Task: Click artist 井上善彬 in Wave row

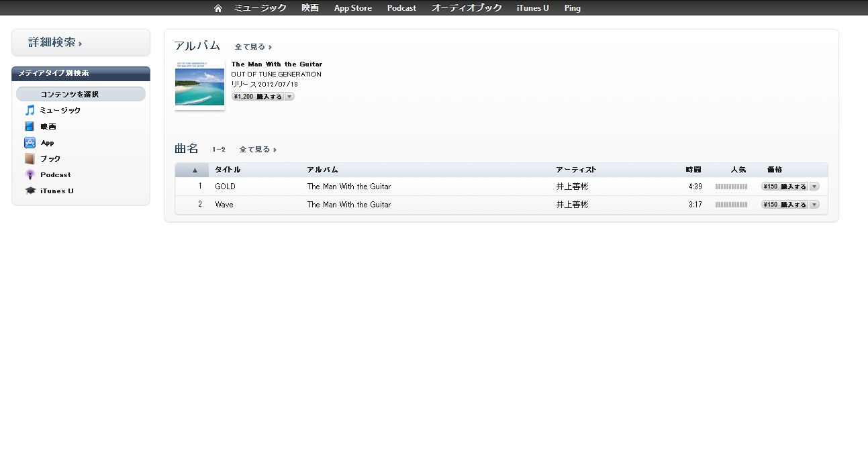Action: (572, 205)
